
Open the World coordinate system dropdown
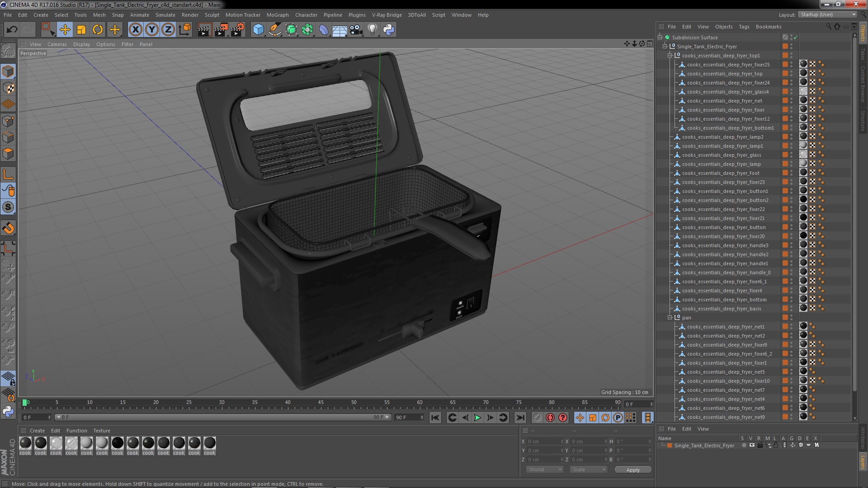[545, 469]
